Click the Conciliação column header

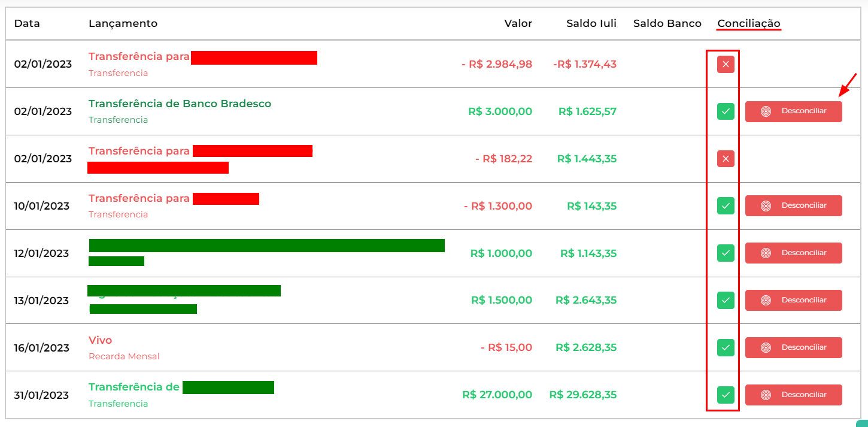(748, 23)
